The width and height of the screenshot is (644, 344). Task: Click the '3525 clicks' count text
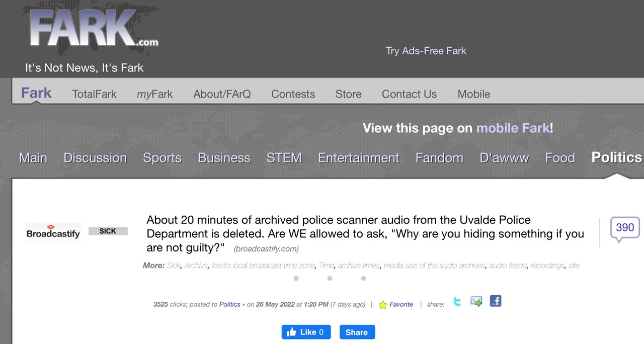(x=170, y=304)
